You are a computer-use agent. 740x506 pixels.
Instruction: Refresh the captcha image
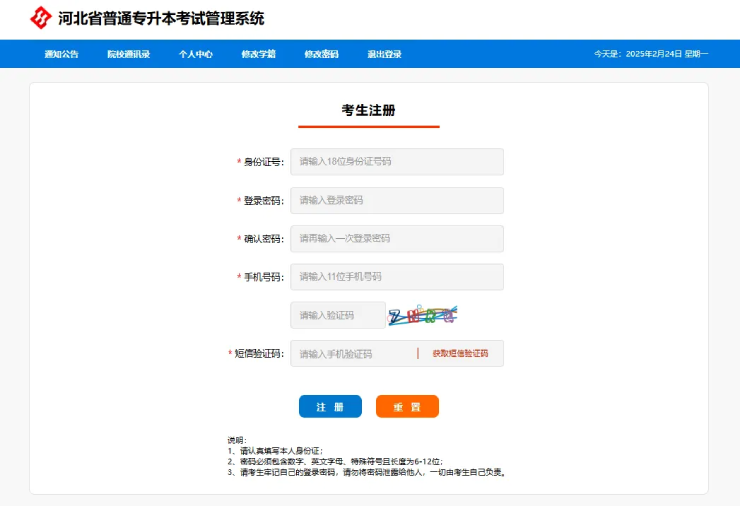(x=422, y=316)
